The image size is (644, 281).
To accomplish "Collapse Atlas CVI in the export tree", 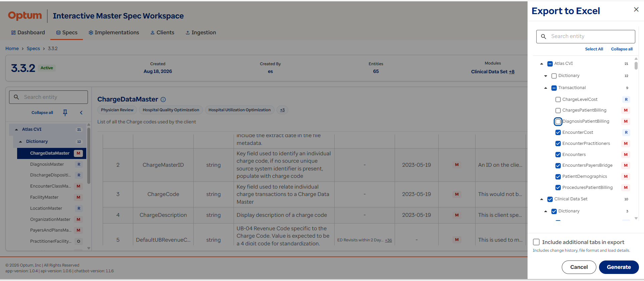I will [542, 64].
